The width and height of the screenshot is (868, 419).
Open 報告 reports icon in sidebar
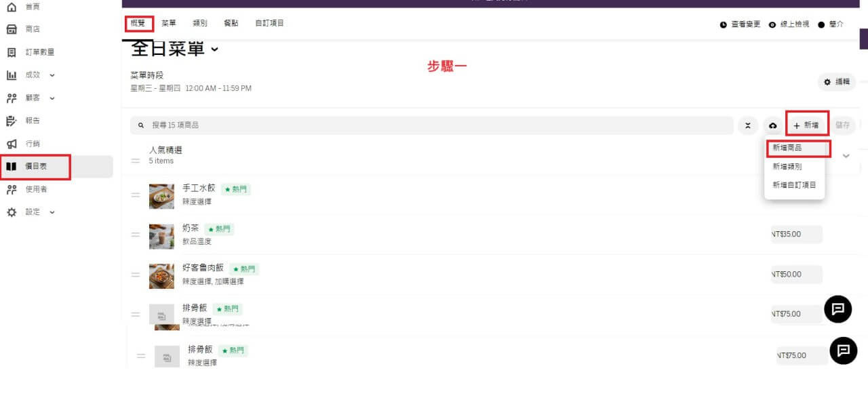click(12, 121)
